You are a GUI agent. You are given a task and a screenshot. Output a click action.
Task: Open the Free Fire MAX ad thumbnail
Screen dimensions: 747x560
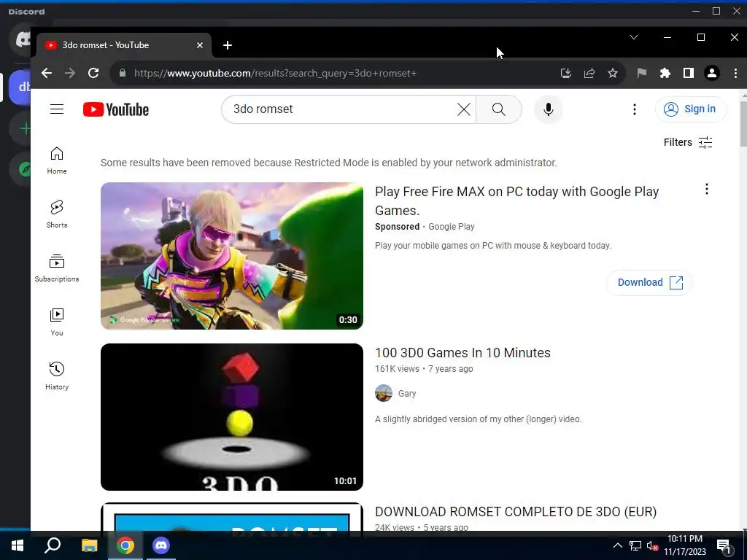click(231, 256)
